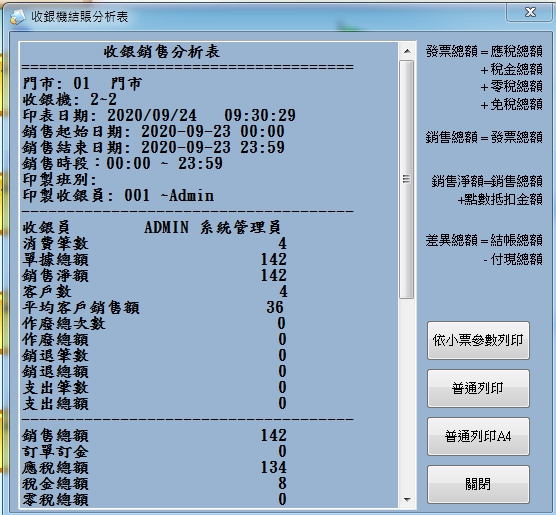556x515 pixels.
Task: Click the 應稅總額 row value 134
Action: [273, 467]
